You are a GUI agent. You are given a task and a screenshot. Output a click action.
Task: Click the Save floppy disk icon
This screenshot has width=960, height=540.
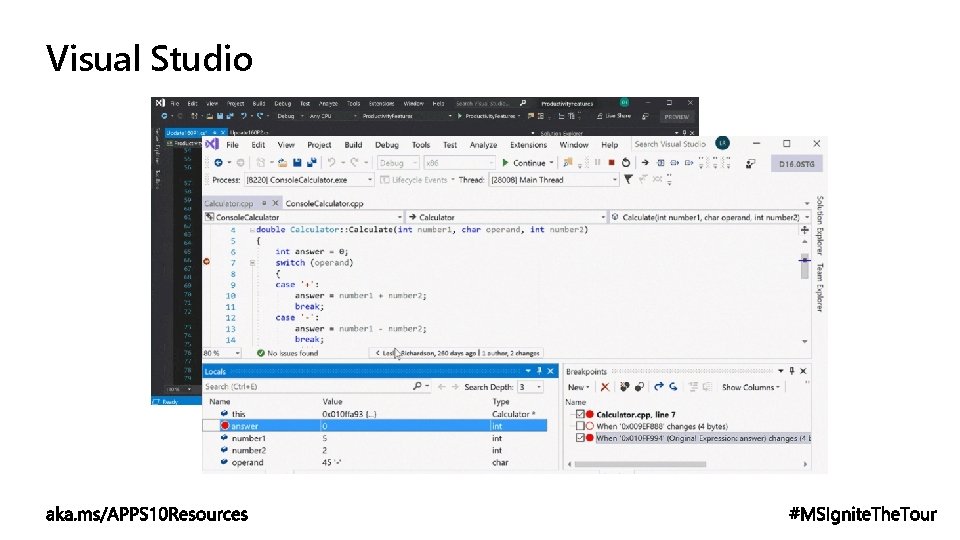point(297,163)
